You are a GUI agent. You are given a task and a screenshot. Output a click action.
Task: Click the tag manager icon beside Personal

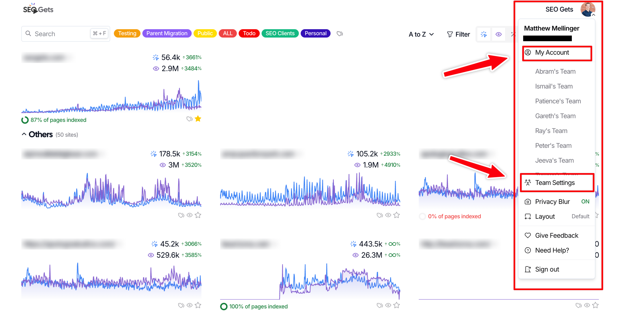pyautogui.click(x=340, y=34)
